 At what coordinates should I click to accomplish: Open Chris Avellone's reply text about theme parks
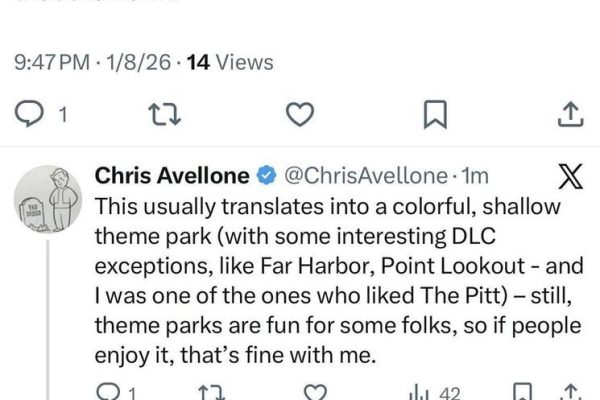click(330, 281)
